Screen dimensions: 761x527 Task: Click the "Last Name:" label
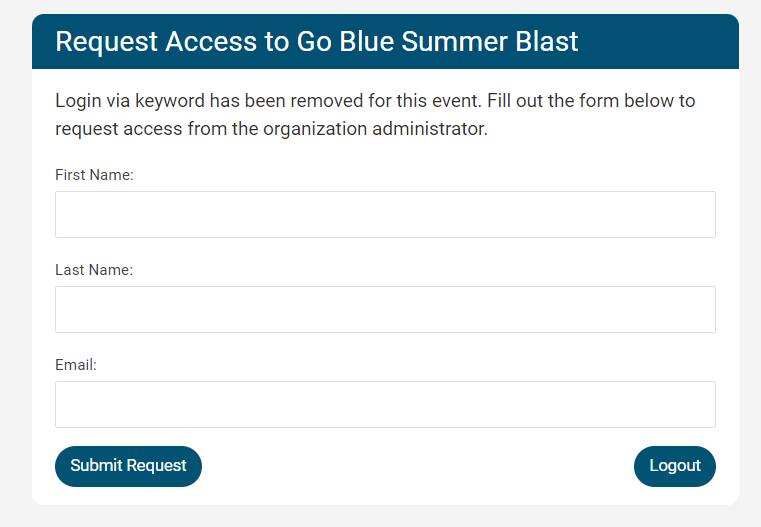[x=94, y=270]
